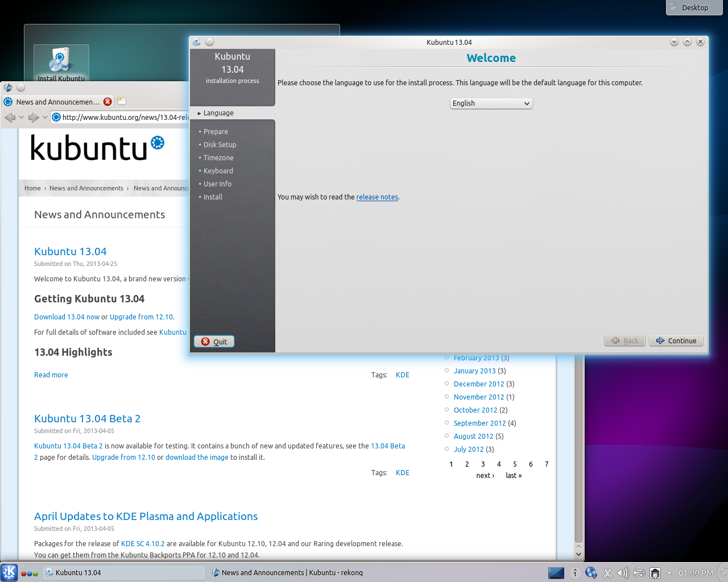
Task: Click the Kubuntu logo on the webpage
Action: [97, 148]
